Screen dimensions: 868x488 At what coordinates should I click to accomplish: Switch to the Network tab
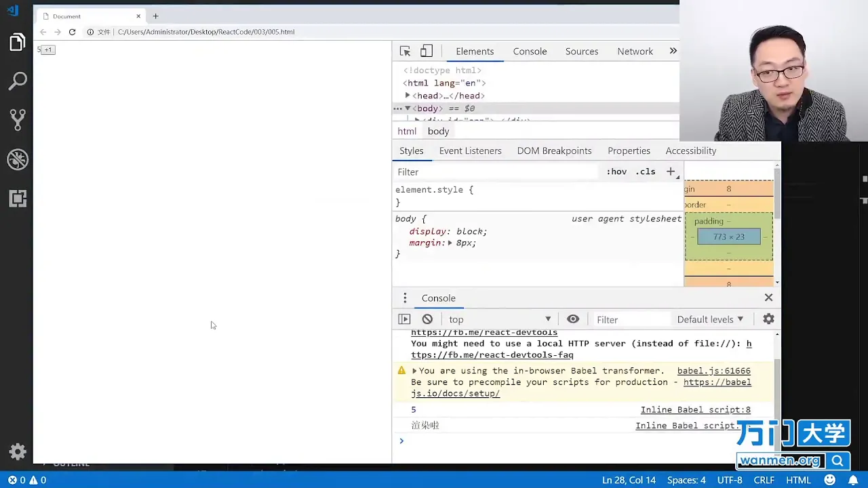coord(635,52)
